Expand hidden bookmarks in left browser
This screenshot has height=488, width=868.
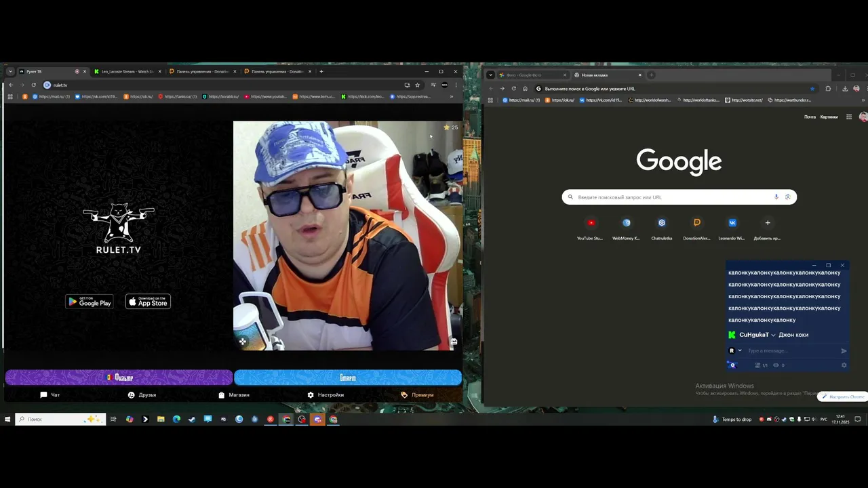point(452,96)
